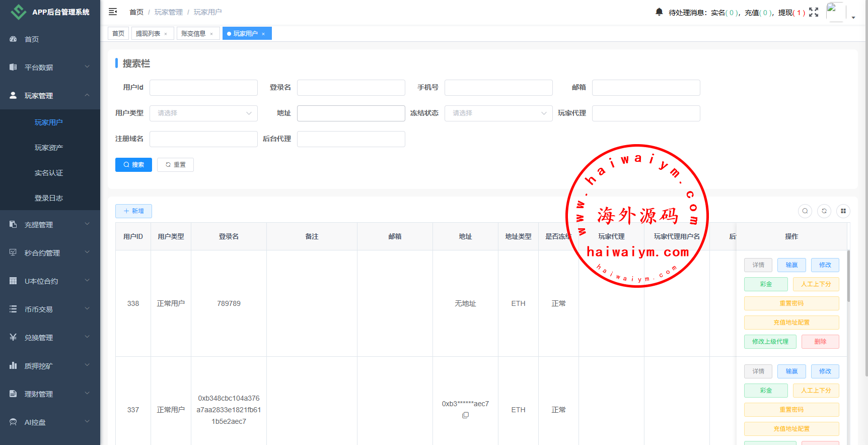Screen dimensions: 868x445
Task: Click the 删除 button for user 338
Action: [820, 342]
